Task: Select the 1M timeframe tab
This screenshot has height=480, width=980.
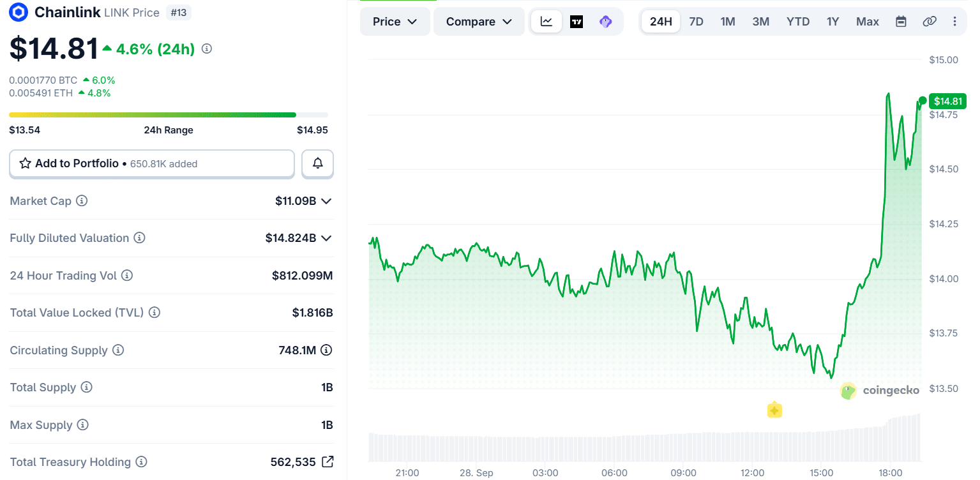Action: 728,22
